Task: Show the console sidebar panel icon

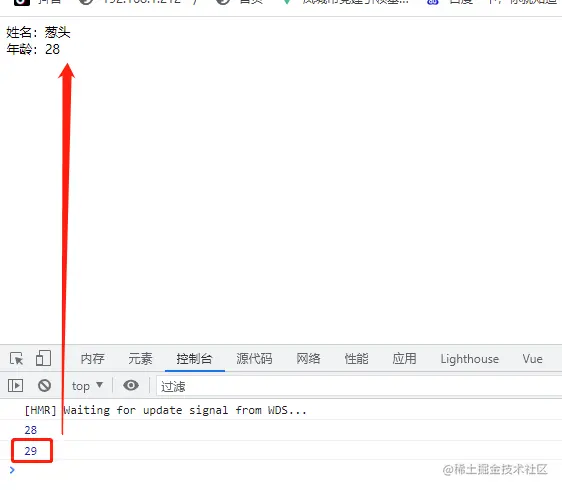Action: point(15,386)
